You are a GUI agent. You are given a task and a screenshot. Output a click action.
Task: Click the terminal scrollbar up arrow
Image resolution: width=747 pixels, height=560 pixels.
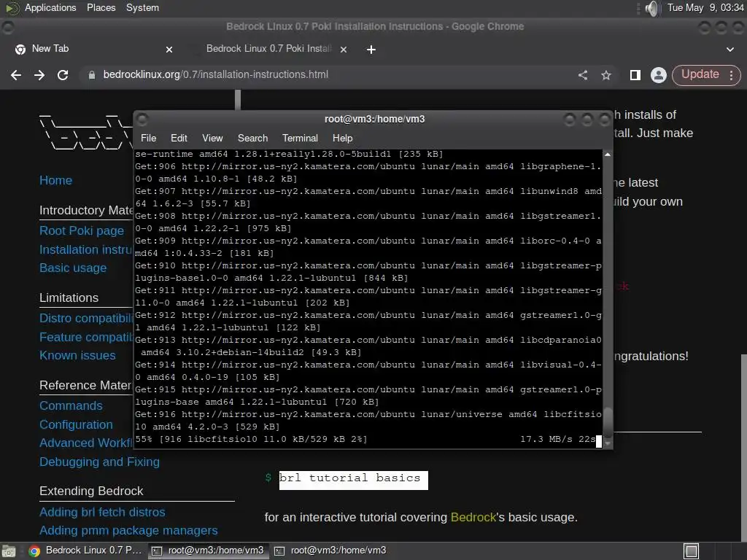click(x=608, y=155)
